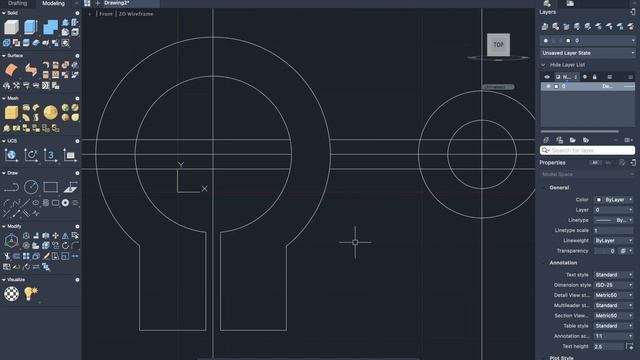Select the Rotate tool in Modify panel
Viewport: 640px width, 360px height.
[65, 246]
